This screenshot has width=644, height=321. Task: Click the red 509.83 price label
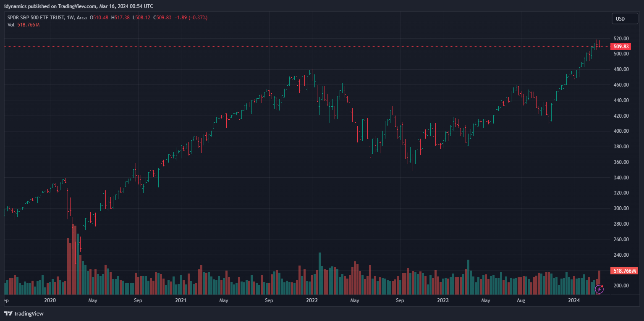[x=620, y=47]
